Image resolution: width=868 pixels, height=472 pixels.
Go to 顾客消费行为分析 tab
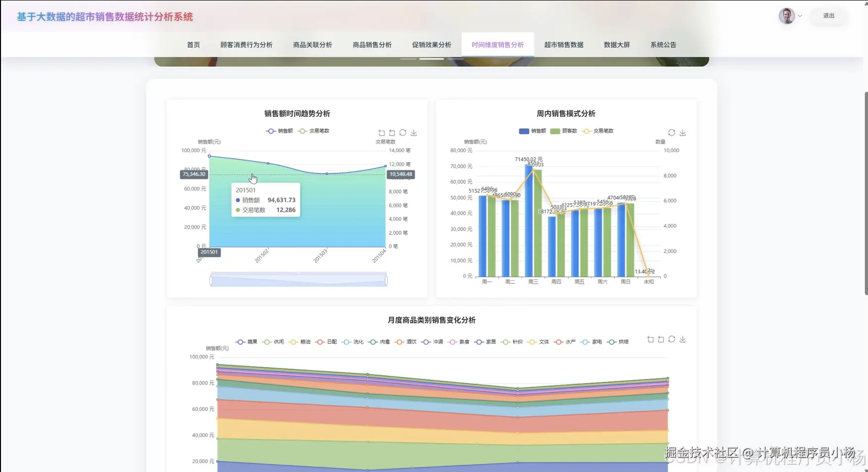point(246,45)
